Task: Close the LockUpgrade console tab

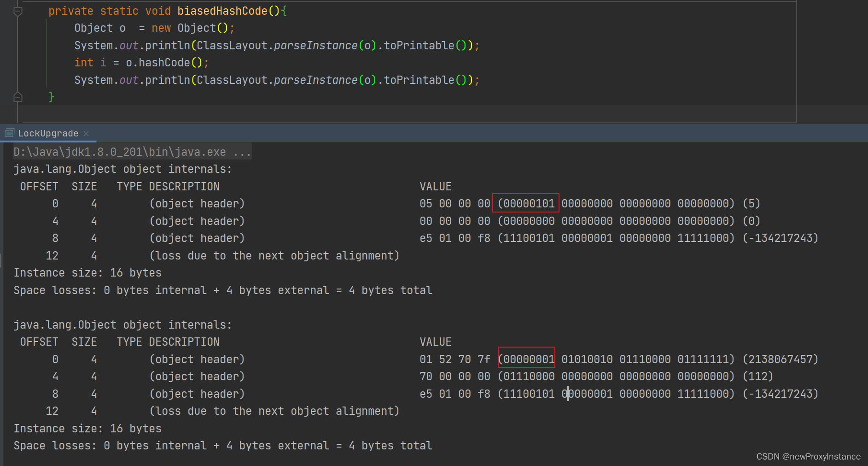Action: (86, 133)
